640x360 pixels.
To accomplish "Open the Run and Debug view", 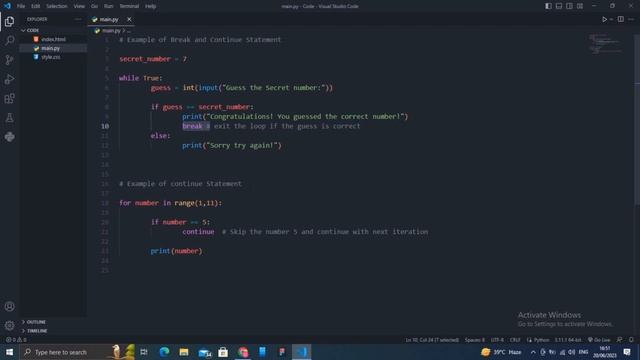I will click(9, 79).
